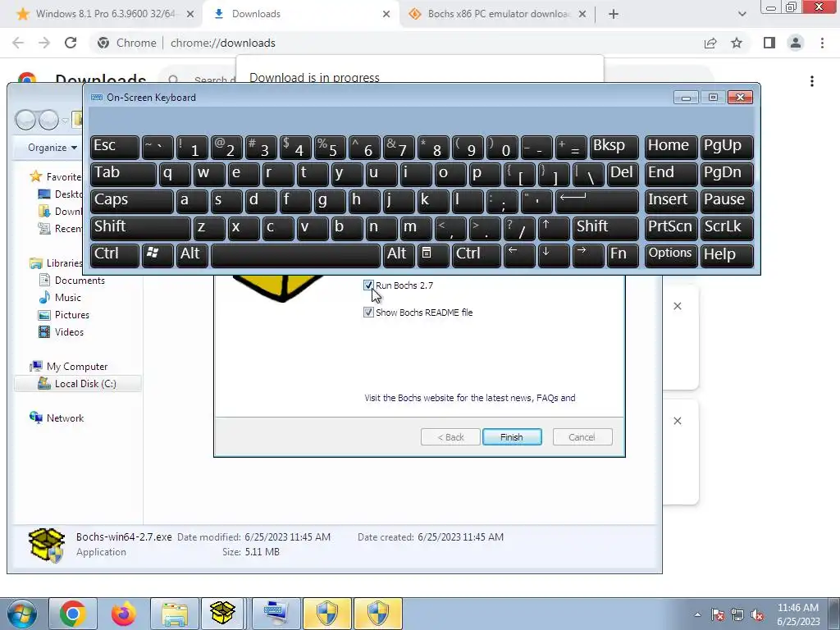840x630 pixels.
Task: Click the PrtScn key on On-Screen Keyboard
Action: coord(670,227)
